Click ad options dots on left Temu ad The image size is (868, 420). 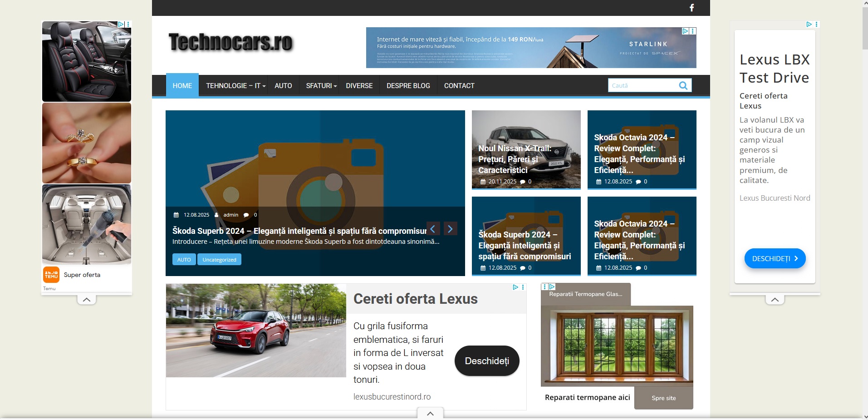[x=128, y=24]
